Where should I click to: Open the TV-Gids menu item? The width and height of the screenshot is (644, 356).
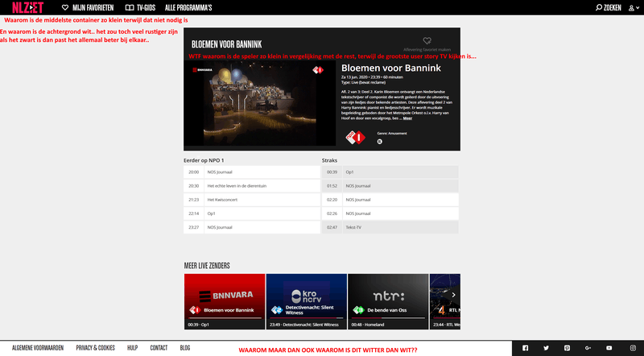tap(140, 7)
